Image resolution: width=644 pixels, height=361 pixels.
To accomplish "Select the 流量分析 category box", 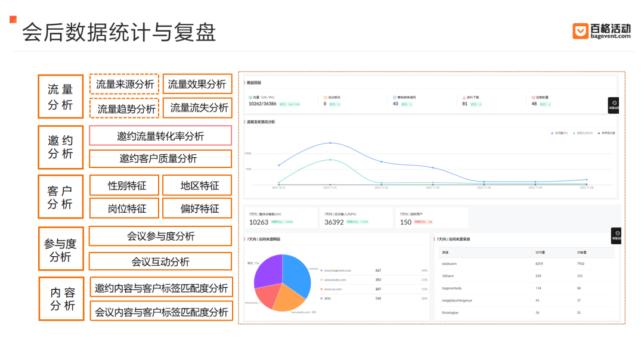I will coord(61,97).
